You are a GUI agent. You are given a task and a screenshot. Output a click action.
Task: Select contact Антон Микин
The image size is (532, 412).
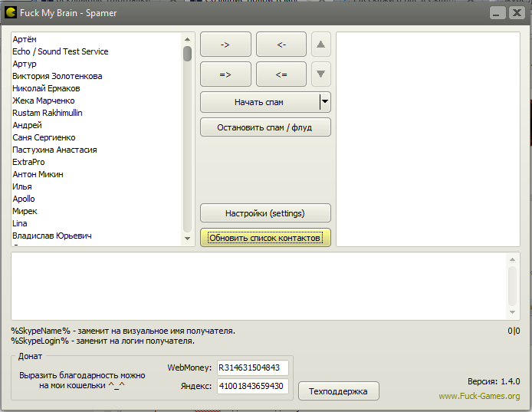[x=38, y=174]
